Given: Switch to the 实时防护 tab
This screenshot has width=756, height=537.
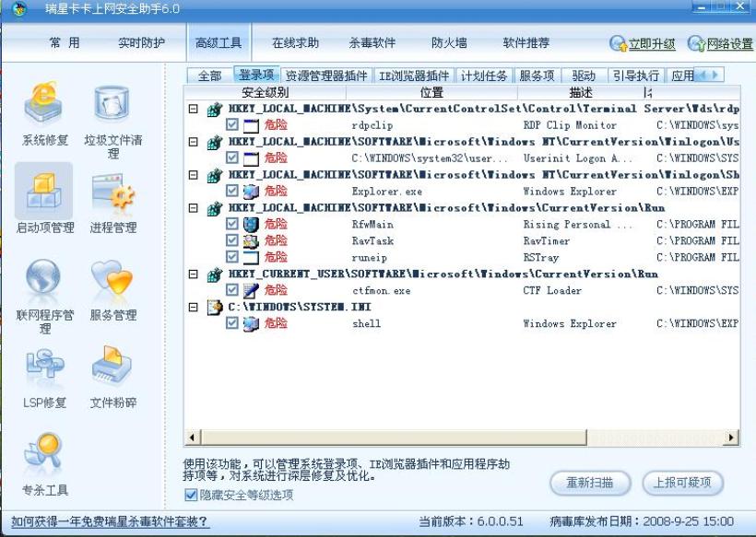Looking at the screenshot, I should coord(141,43).
